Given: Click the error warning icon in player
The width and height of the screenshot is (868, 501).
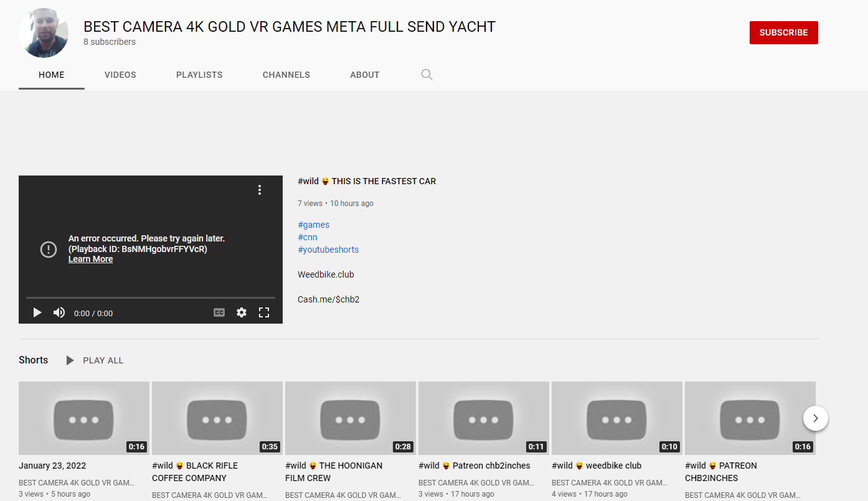Looking at the screenshot, I should pyautogui.click(x=49, y=250).
